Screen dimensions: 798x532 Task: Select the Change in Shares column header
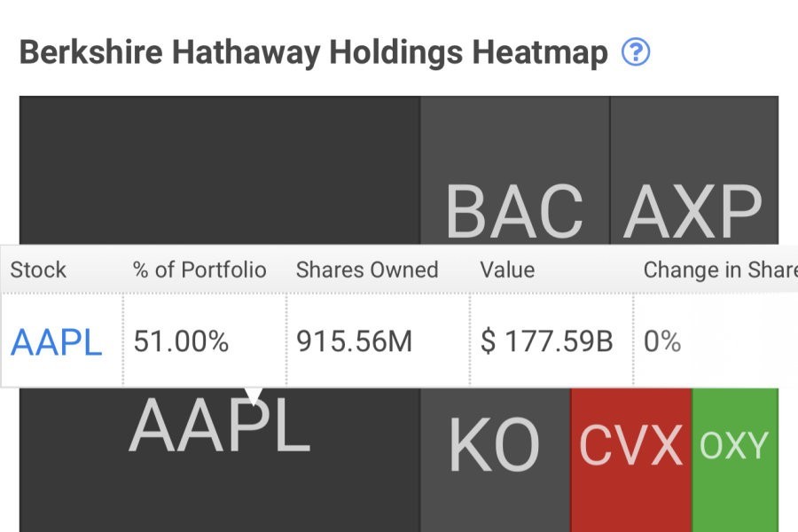coord(718,270)
